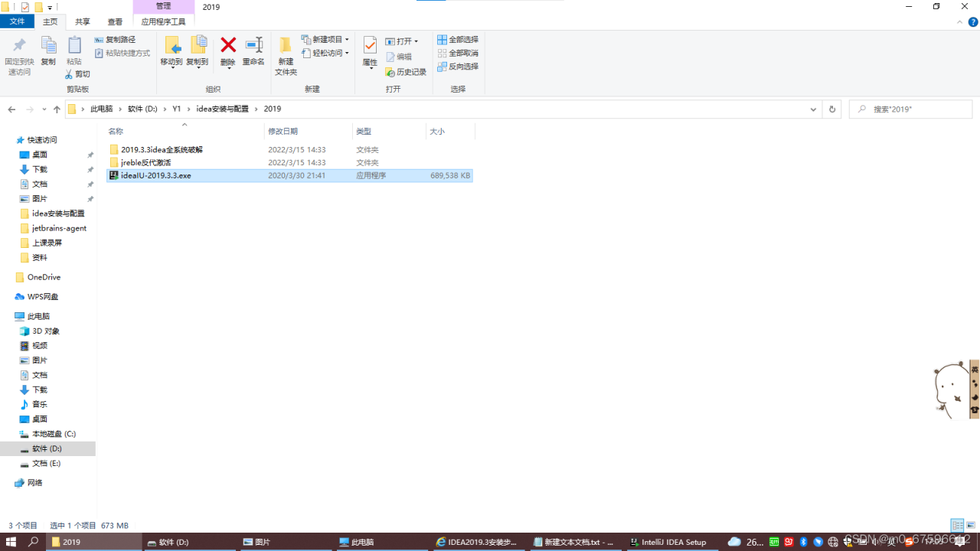This screenshot has height=551, width=980.
Task: Open IntelliJ IDEA Setup in the taskbar
Action: click(x=671, y=542)
